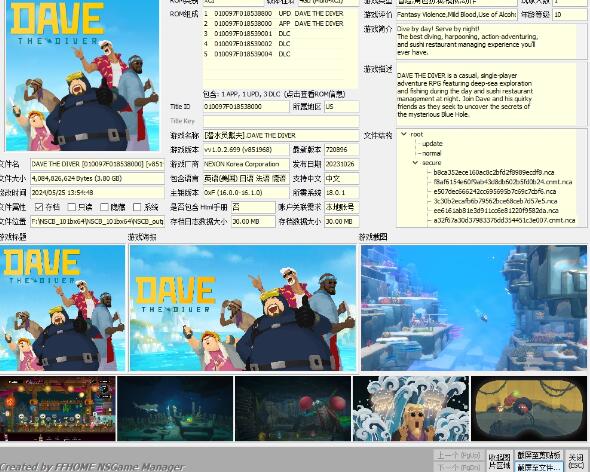
Task: Click the game rating field Fantasy Violence, Mild Blood
Action: 456,14
